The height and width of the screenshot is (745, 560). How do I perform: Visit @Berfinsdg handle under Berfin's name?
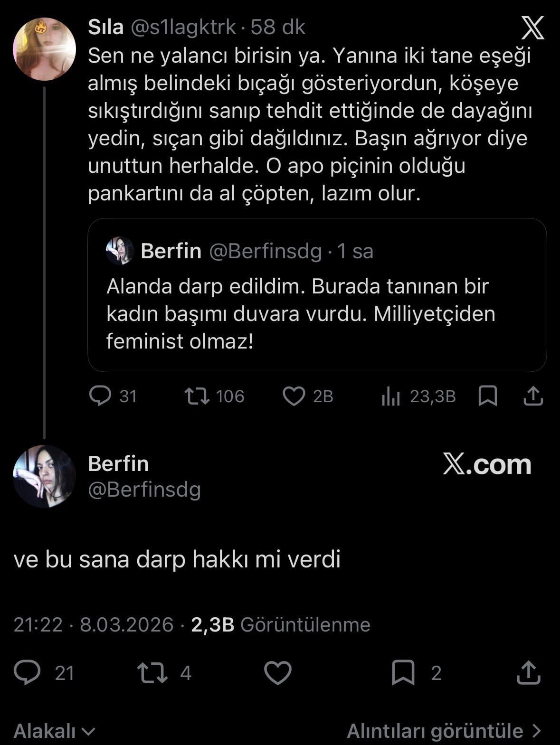(x=144, y=490)
